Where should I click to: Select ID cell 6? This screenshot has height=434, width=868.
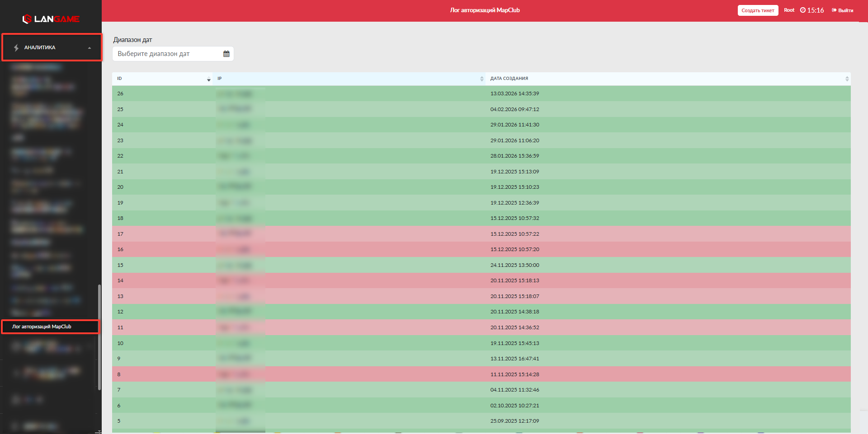pos(119,406)
